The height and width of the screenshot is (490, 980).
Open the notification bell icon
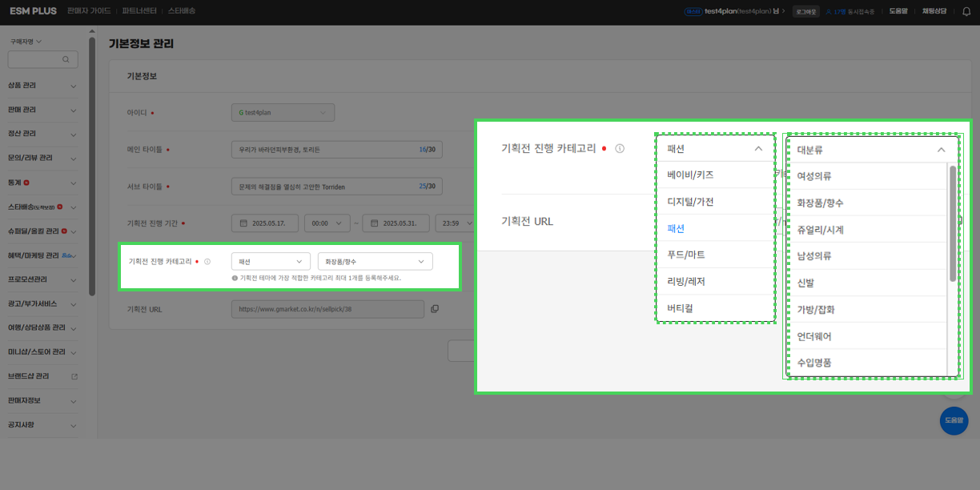(966, 11)
